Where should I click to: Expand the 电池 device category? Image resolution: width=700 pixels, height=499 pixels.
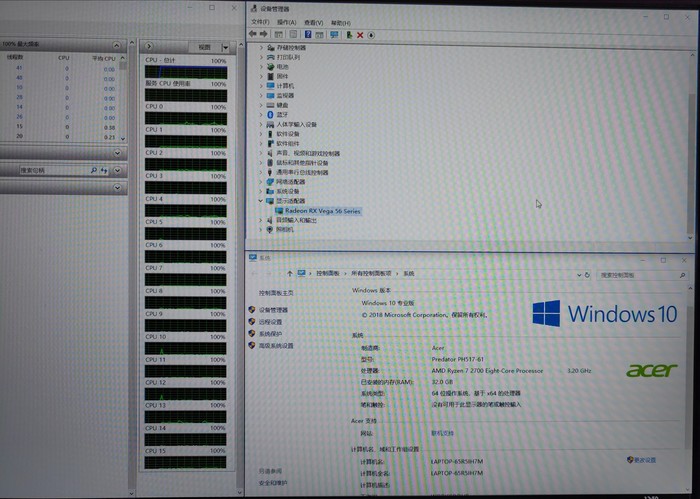click(261, 67)
